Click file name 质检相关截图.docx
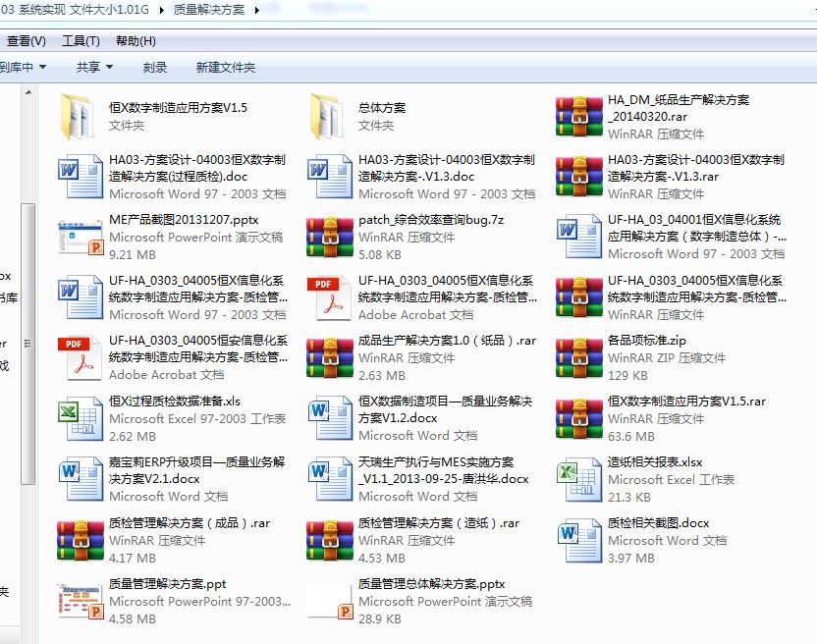Viewport: 817px width, 644px height. 658,522
